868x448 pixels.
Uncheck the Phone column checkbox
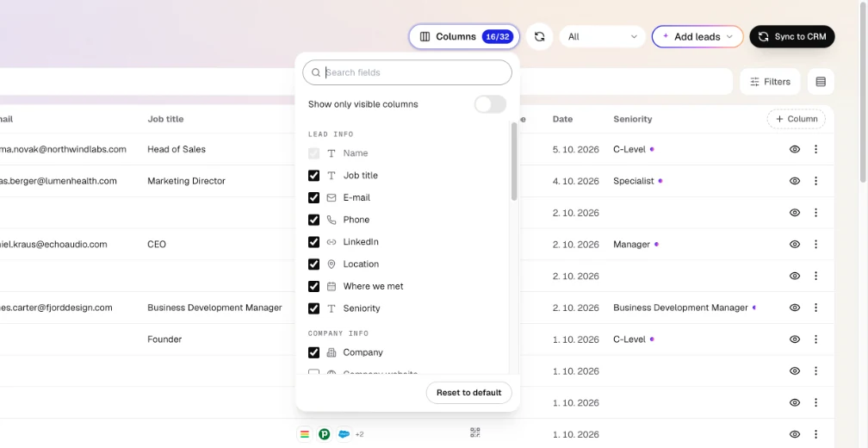[x=313, y=220]
